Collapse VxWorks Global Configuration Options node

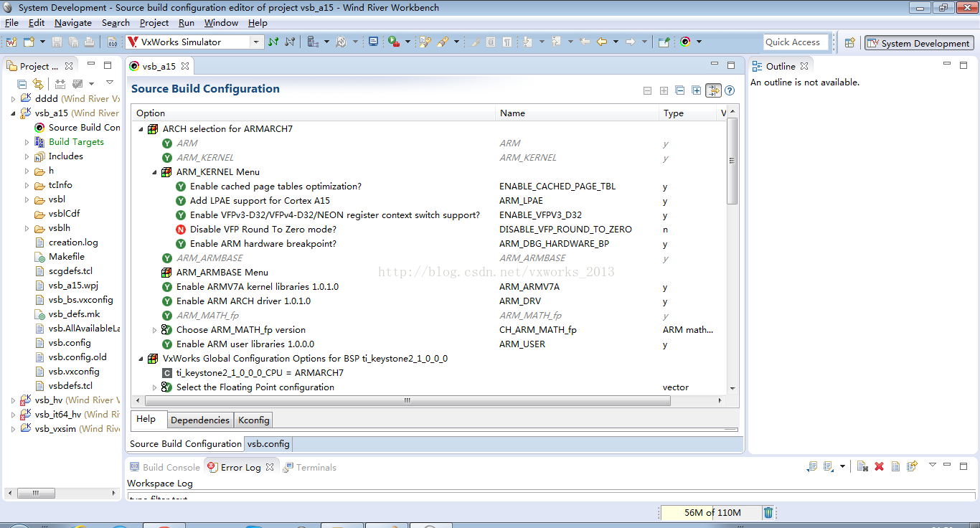pos(141,359)
